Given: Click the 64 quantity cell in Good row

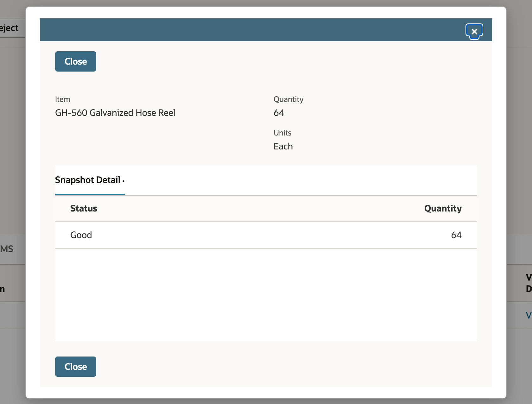Looking at the screenshot, I should [456, 235].
